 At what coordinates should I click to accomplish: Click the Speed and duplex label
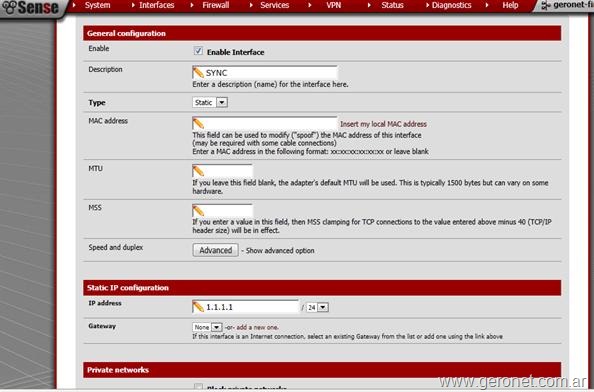[x=116, y=247]
